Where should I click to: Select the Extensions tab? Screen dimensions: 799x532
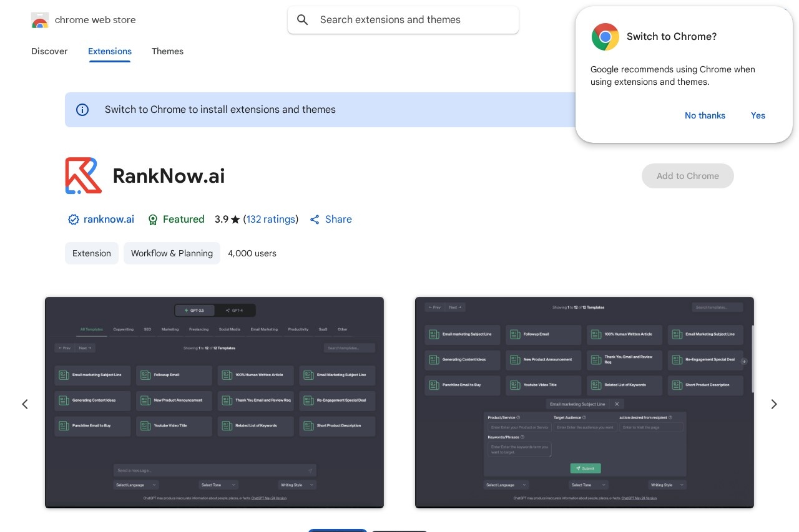point(110,51)
